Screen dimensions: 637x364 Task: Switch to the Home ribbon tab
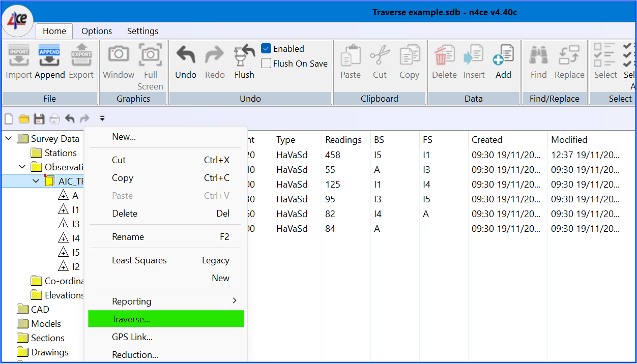click(x=54, y=31)
